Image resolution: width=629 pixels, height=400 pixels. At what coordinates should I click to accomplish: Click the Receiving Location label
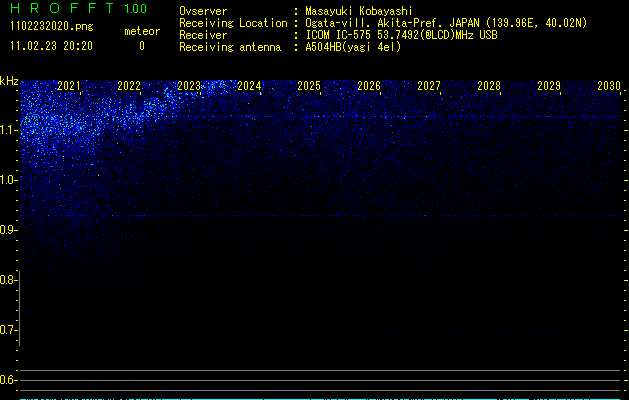pyautogui.click(x=233, y=23)
